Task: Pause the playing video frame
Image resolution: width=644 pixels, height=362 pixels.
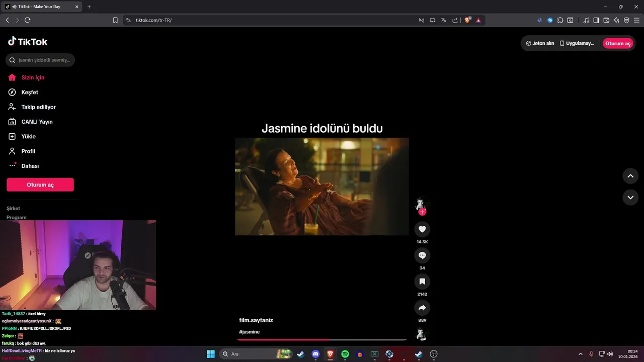Action: [322, 187]
